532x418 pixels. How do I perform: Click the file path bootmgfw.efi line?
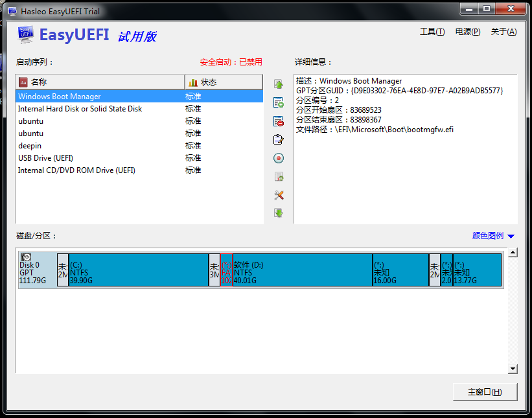375,129
